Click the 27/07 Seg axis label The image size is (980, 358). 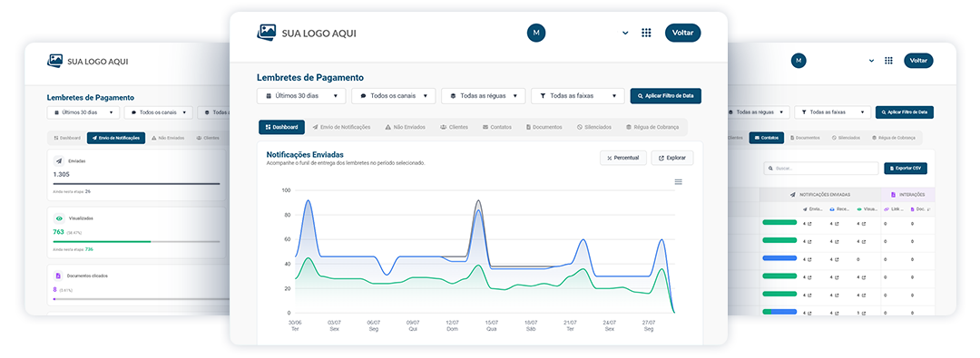click(x=648, y=324)
